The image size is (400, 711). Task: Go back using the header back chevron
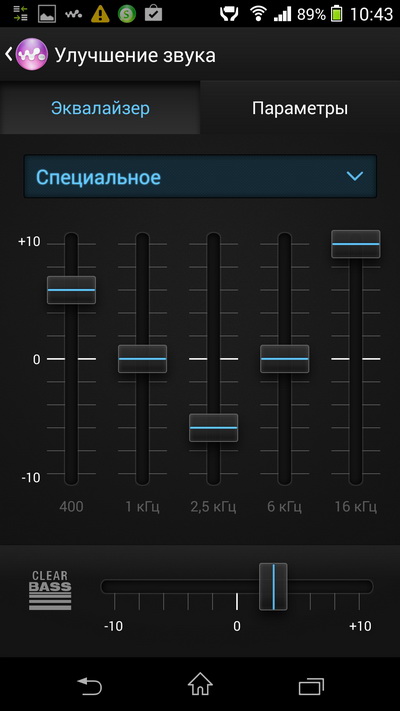(9, 54)
